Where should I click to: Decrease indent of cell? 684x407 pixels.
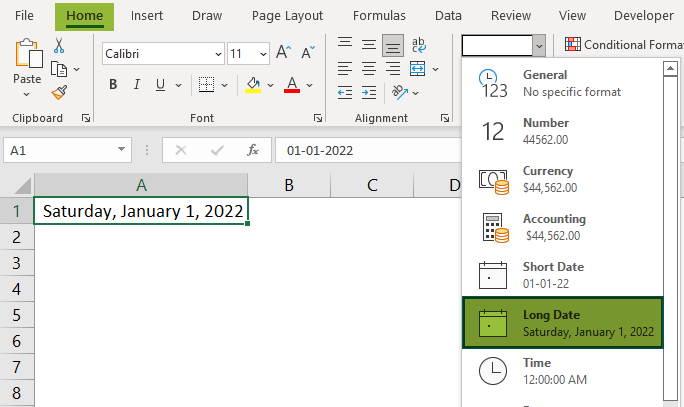[345, 92]
